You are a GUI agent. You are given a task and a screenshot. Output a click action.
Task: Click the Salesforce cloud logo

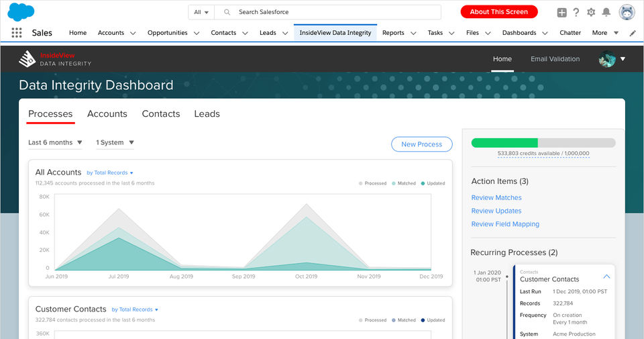coord(21,11)
